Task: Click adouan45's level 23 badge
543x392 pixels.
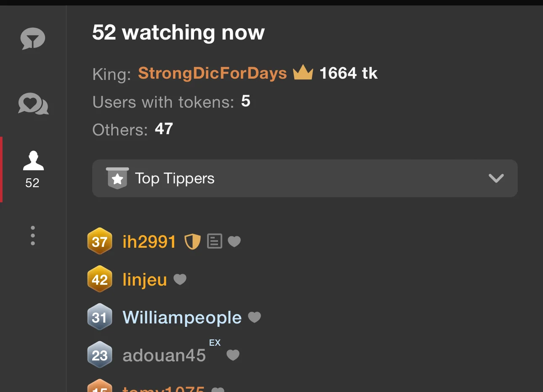Action: tap(100, 355)
